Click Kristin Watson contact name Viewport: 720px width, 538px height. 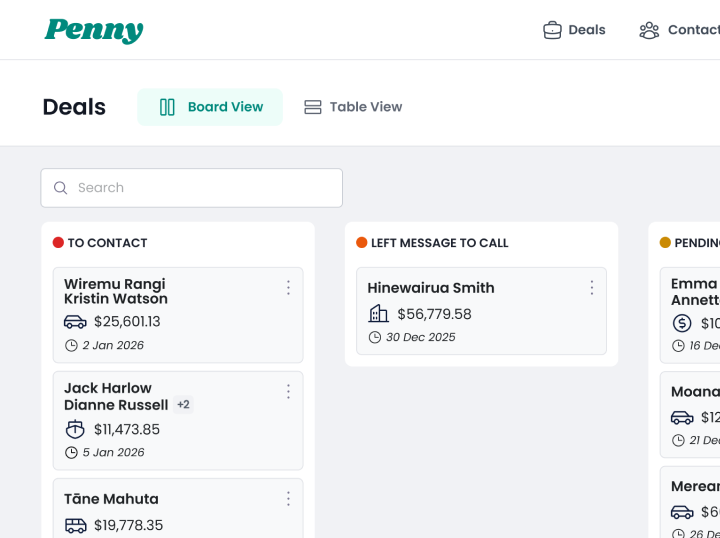(116, 299)
